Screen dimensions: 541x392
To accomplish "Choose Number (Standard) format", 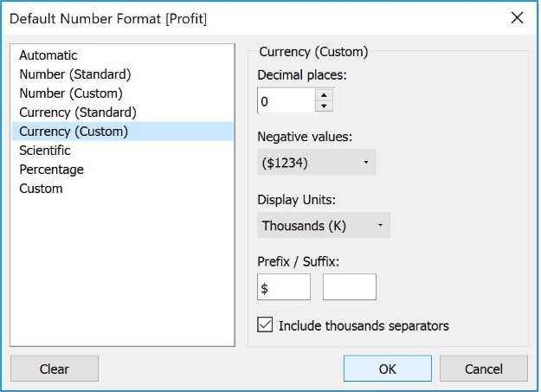I will click(74, 74).
